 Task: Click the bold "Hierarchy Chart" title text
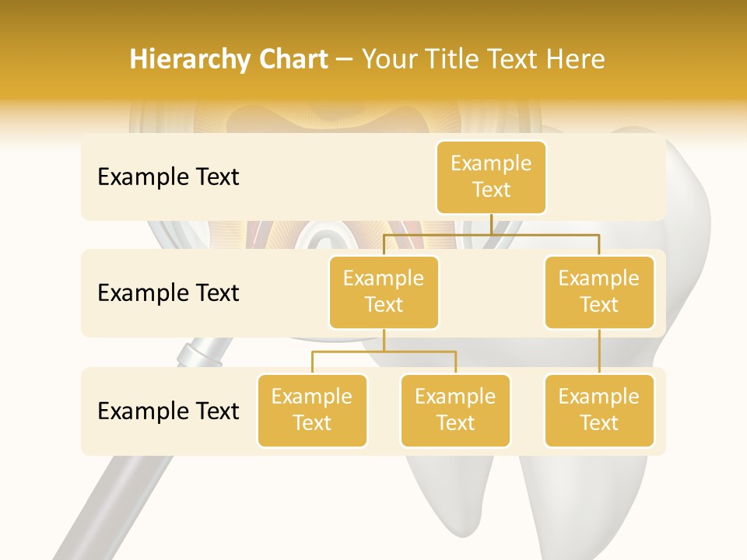(x=229, y=59)
